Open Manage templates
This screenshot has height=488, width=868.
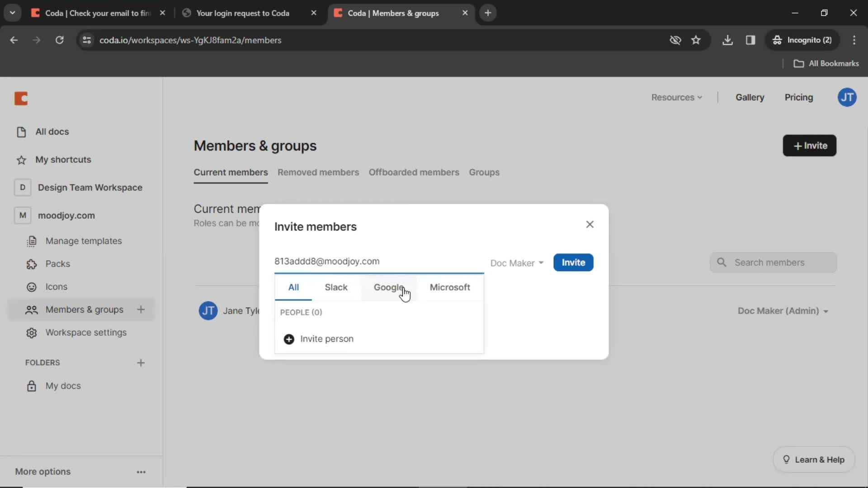click(84, 241)
